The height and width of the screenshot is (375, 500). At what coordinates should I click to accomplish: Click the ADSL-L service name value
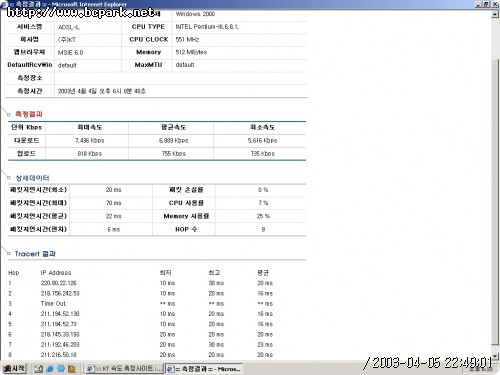pos(69,27)
